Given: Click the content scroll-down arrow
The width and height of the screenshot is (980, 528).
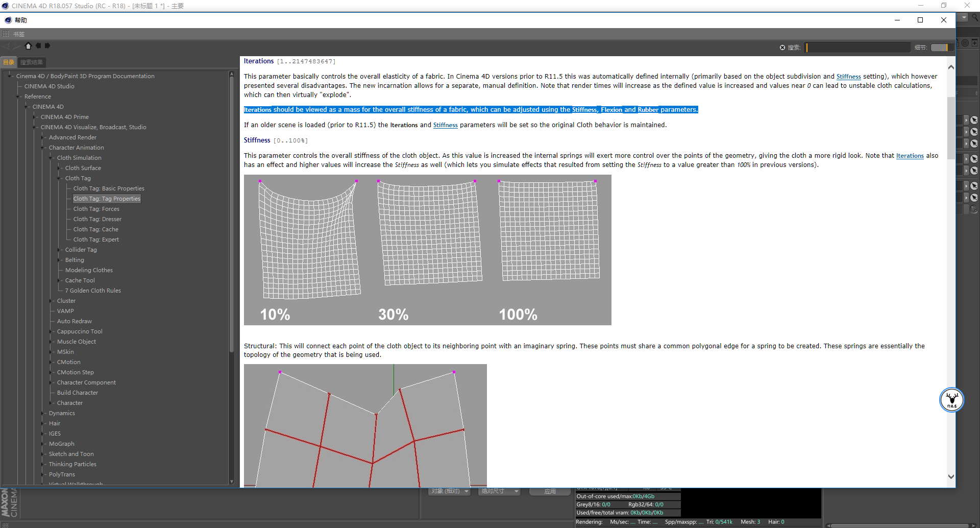Looking at the screenshot, I should pos(951,476).
